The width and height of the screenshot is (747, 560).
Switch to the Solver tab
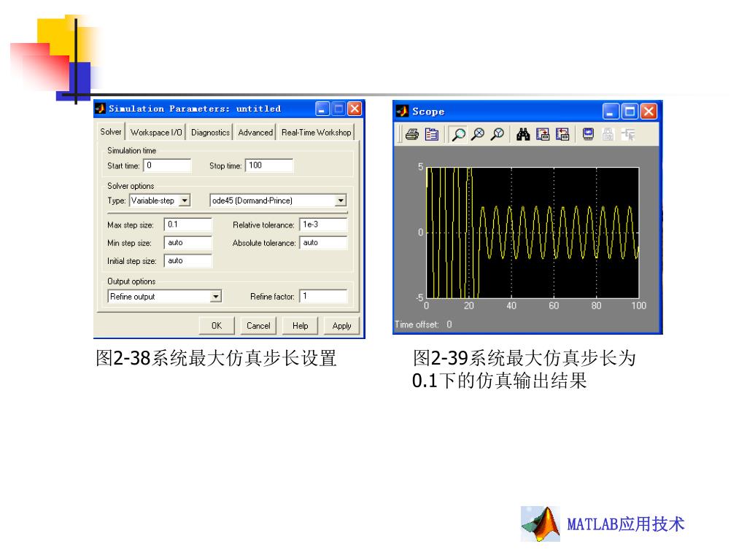point(111,131)
